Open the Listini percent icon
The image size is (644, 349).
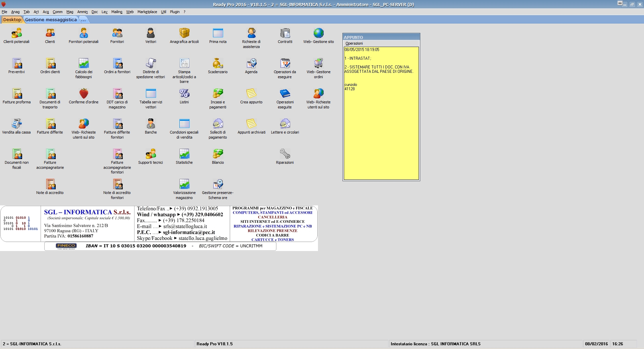(184, 94)
